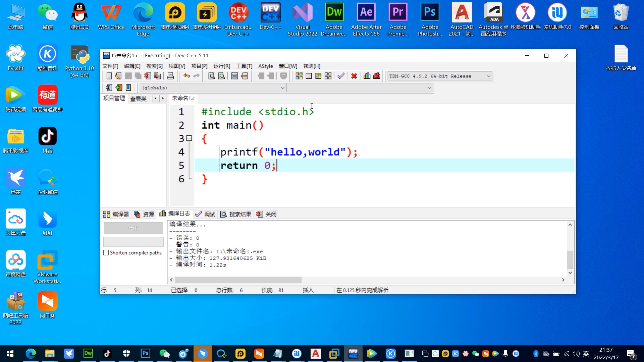Open the 运行[R] menu

pos(222,66)
